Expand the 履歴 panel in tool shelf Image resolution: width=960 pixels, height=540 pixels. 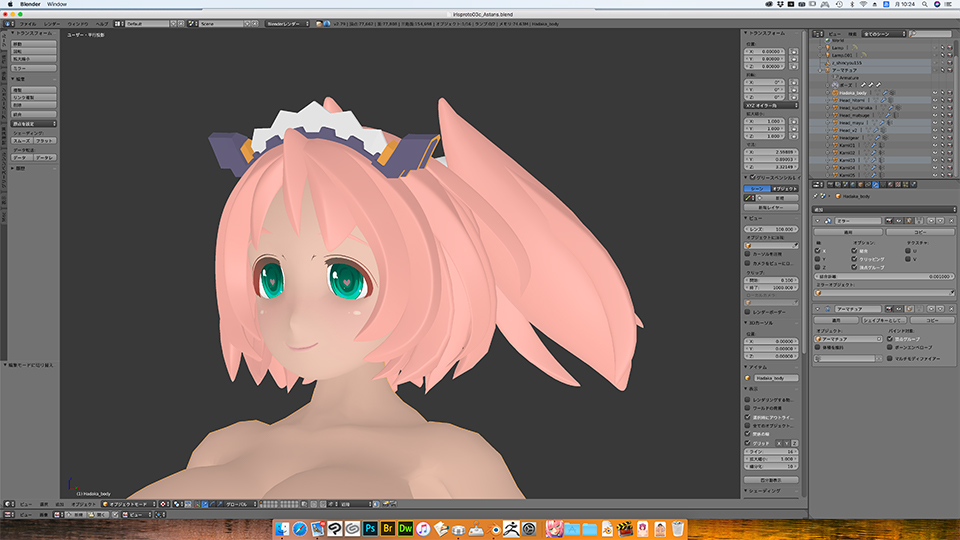point(13,168)
